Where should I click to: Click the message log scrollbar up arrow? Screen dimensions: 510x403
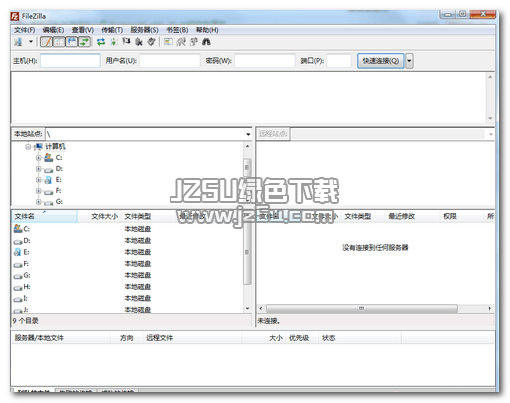coord(490,77)
